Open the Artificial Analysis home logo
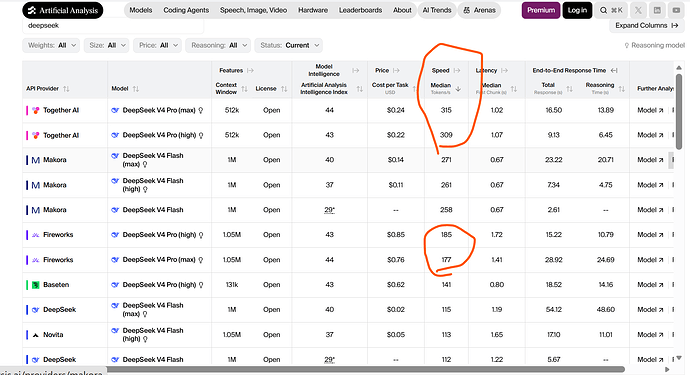Viewport: 690px width, 375px height. point(62,11)
